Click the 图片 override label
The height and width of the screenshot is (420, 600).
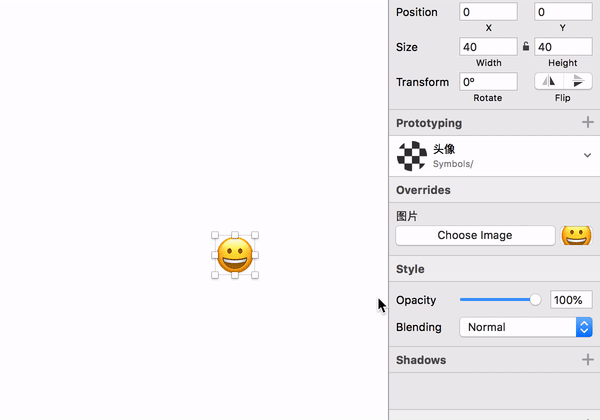tap(406, 216)
